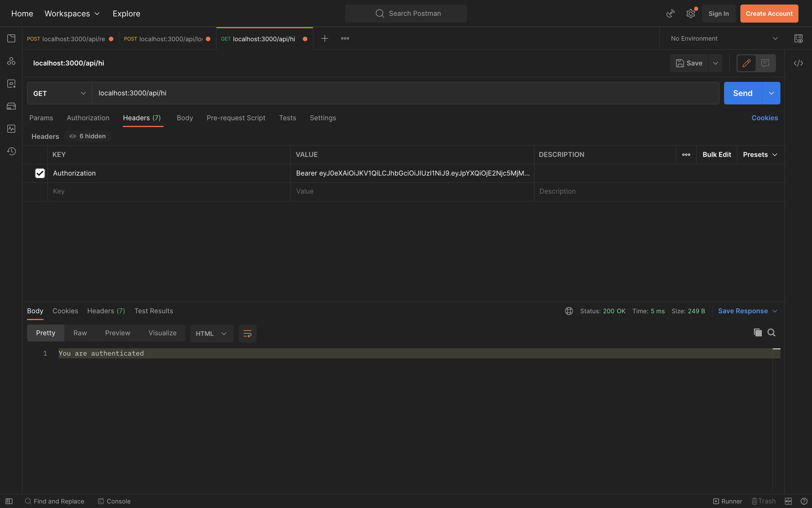Click Bulk Edit

pos(717,155)
